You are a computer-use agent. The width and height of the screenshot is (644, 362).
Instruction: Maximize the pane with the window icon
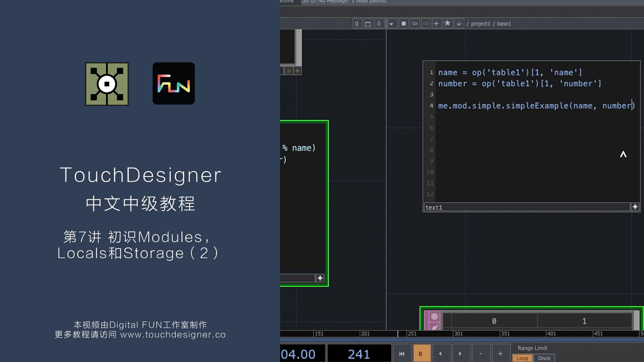tap(368, 24)
